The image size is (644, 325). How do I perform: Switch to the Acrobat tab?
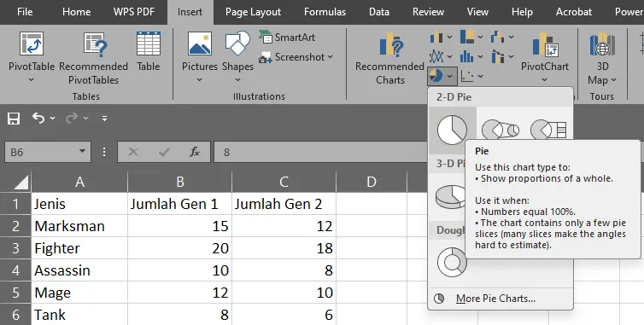(x=574, y=12)
